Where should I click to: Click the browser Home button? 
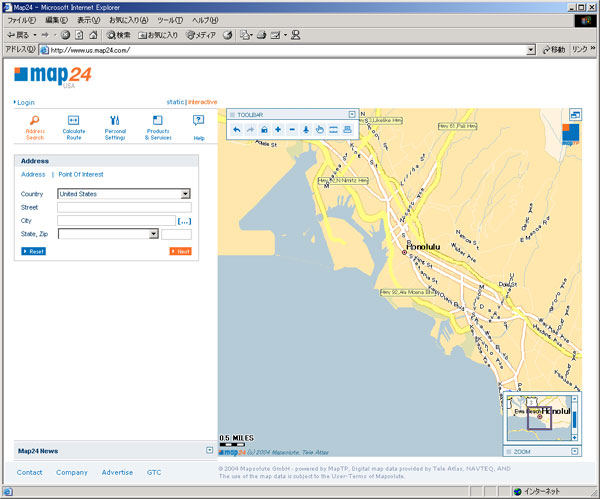(93, 35)
